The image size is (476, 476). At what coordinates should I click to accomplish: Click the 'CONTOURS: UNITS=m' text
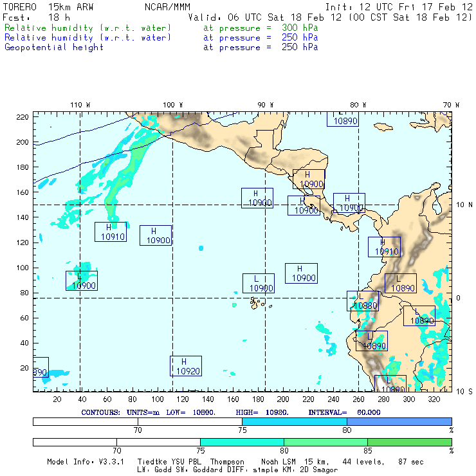pyautogui.click(x=120, y=412)
